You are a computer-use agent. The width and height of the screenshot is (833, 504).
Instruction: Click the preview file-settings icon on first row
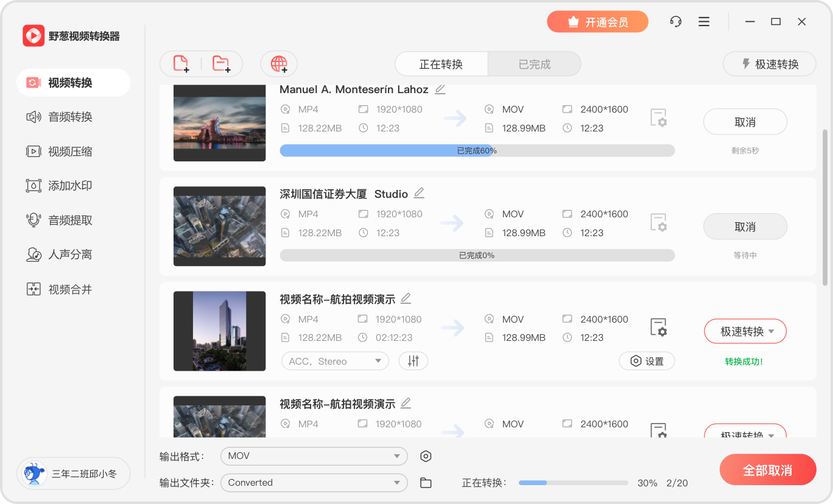pyautogui.click(x=659, y=117)
